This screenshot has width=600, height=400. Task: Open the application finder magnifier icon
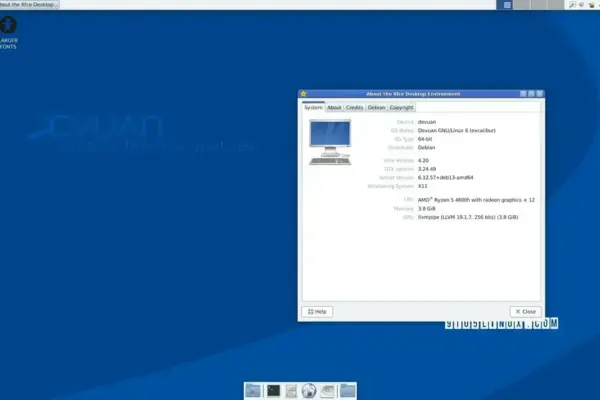pos(328,391)
